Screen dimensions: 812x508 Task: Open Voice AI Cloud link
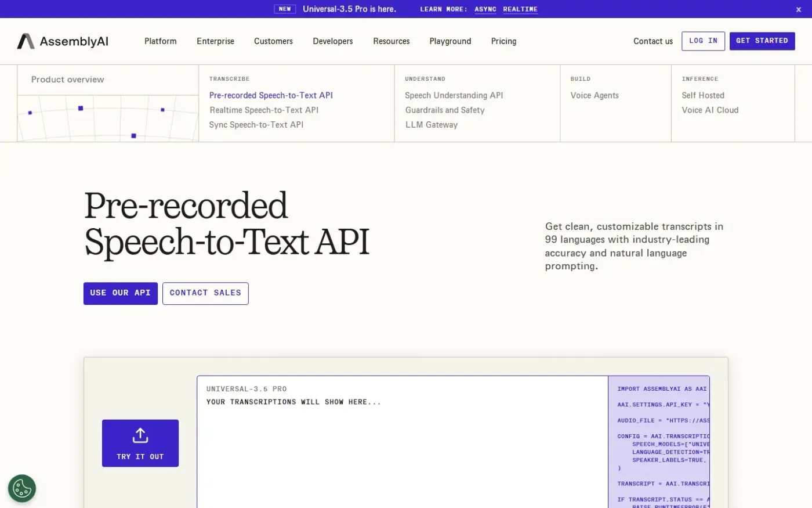click(710, 110)
